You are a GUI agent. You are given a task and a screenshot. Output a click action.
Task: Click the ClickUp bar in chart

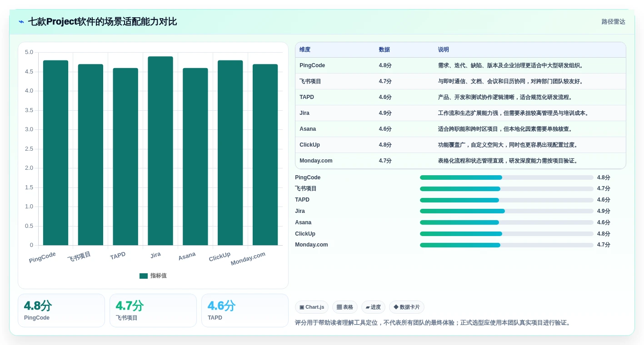click(x=230, y=153)
